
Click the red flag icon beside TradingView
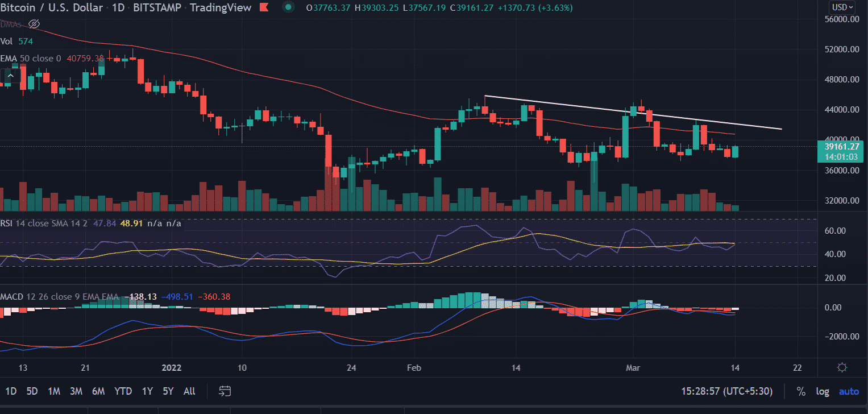(x=264, y=7)
